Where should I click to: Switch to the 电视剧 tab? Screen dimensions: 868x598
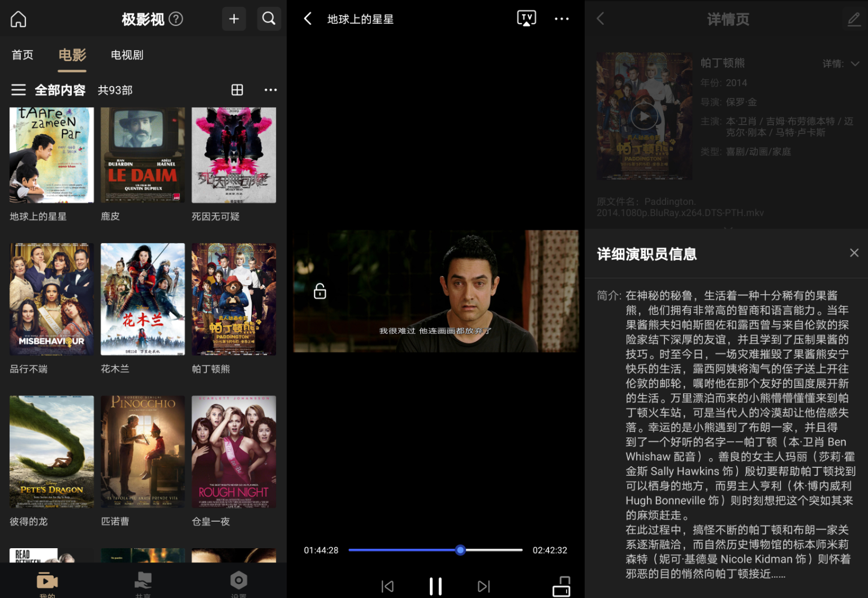pyautogui.click(x=127, y=55)
